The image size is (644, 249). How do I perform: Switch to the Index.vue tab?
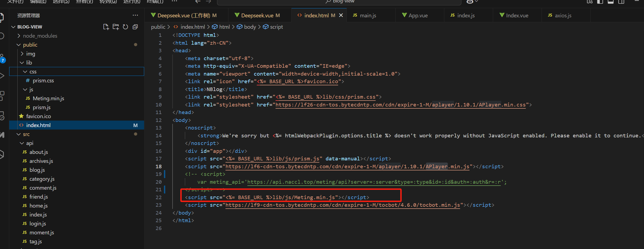[517, 15]
